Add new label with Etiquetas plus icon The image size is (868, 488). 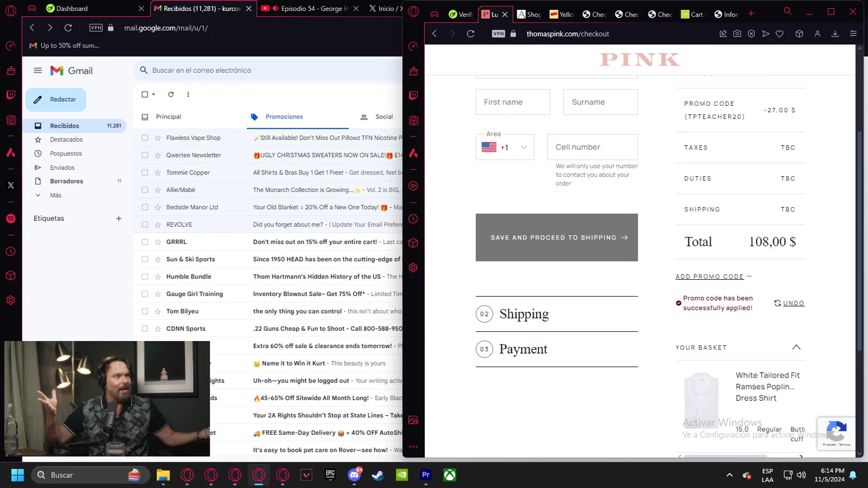[119, 219]
